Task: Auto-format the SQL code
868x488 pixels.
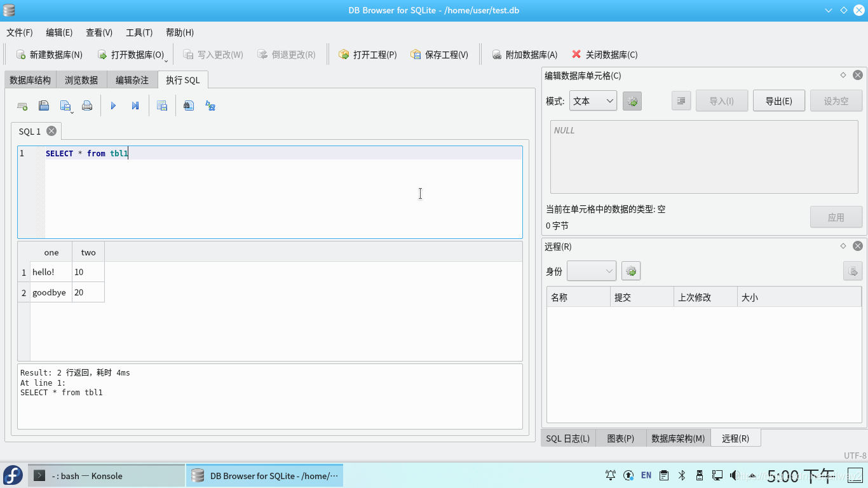Action: pos(210,105)
